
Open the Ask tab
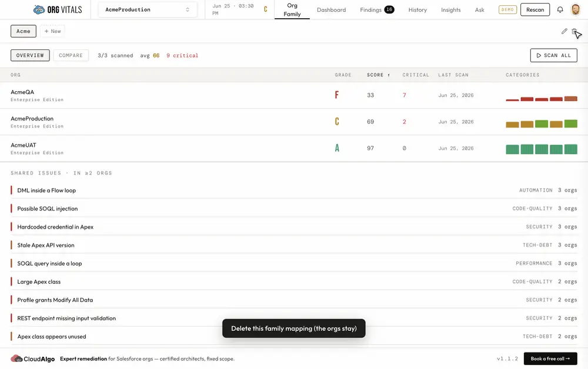pyautogui.click(x=479, y=10)
